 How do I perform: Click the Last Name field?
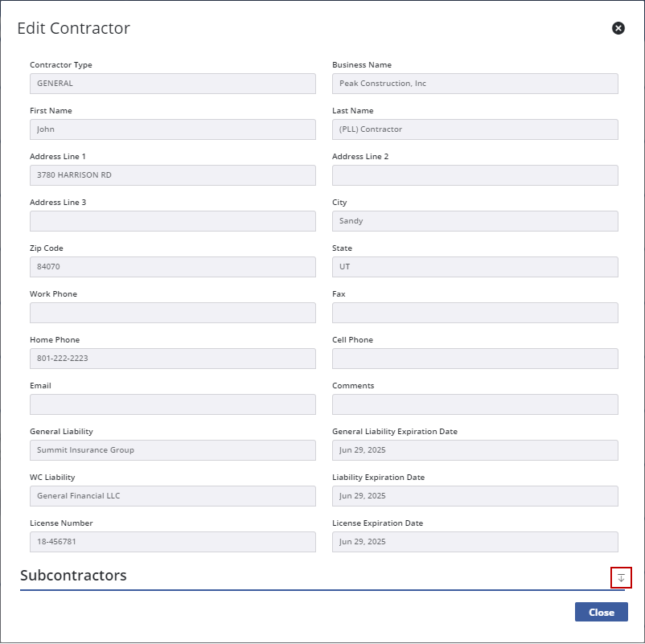[x=475, y=129]
